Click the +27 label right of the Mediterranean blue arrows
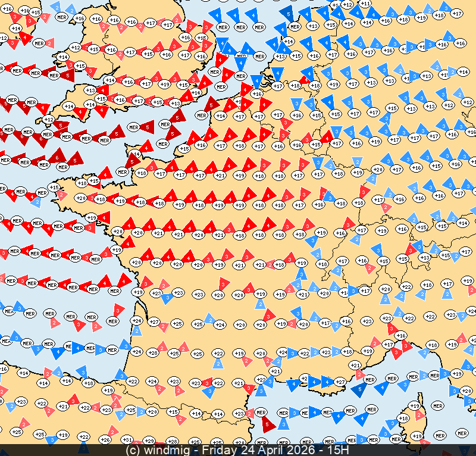The width and height of the screenshot is (476, 456). [341, 382]
